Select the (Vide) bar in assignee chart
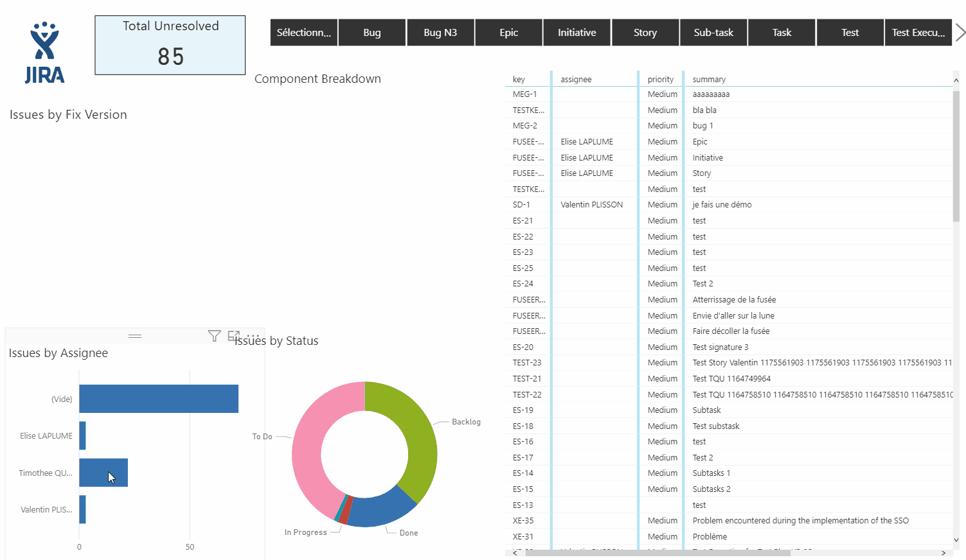Viewport: 966px width, 560px height. point(159,399)
